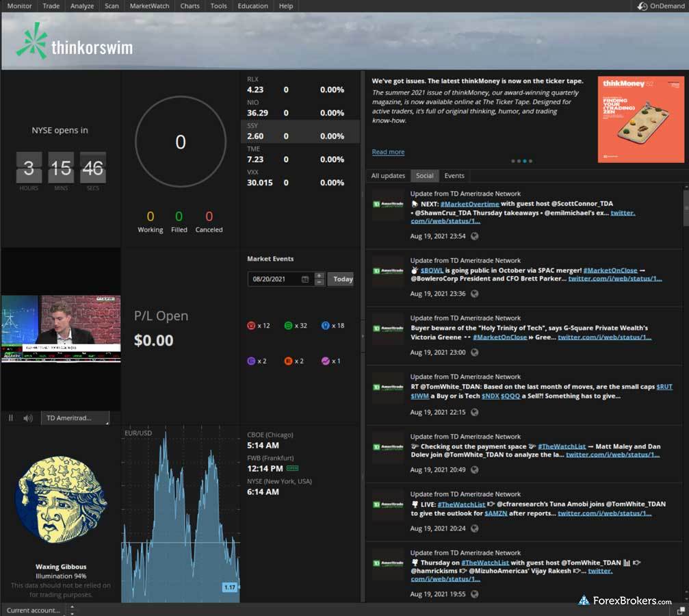This screenshot has height=616, width=689.
Task: Open the Trade menu
Action: click(51, 5)
